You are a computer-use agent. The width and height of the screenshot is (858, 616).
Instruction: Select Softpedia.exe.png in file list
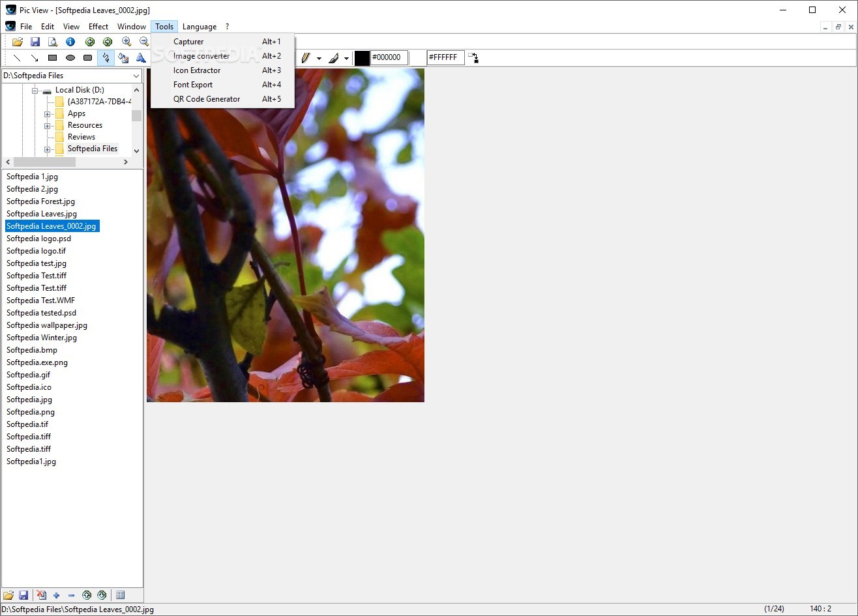[x=37, y=362]
